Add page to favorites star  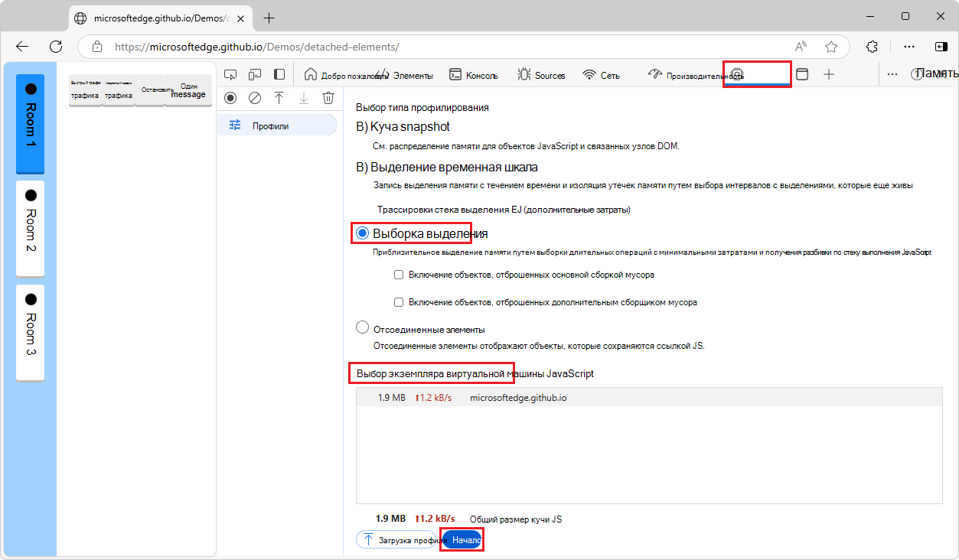pos(831,47)
